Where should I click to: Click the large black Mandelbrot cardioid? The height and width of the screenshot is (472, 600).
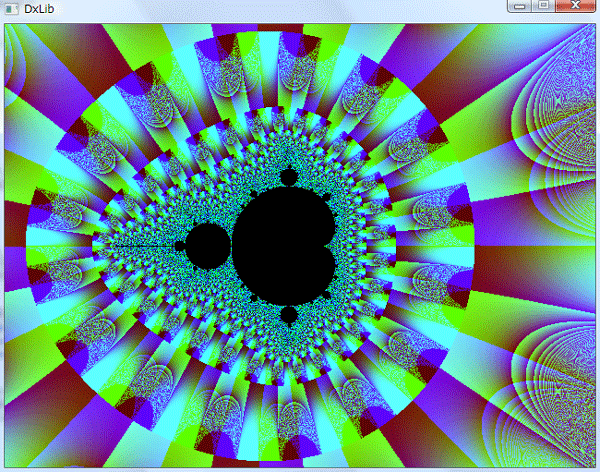284,246
